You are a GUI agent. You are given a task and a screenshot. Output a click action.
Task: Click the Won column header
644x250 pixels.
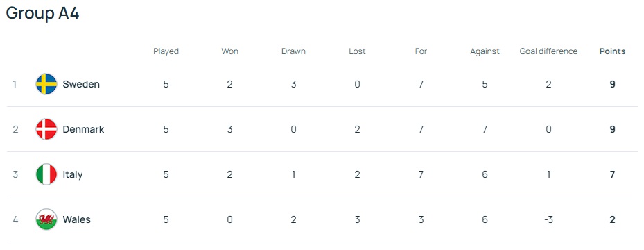tap(229, 51)
